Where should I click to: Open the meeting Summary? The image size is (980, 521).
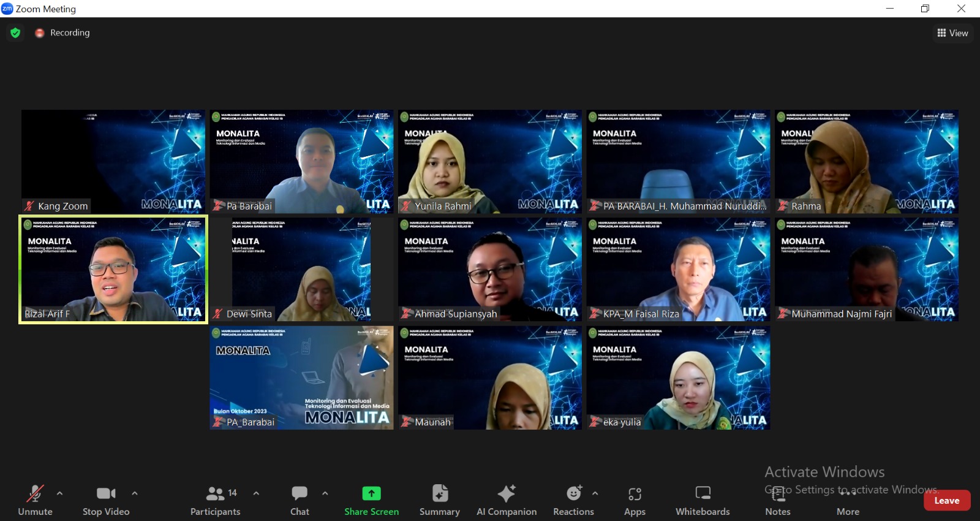(x=439, y=500)
